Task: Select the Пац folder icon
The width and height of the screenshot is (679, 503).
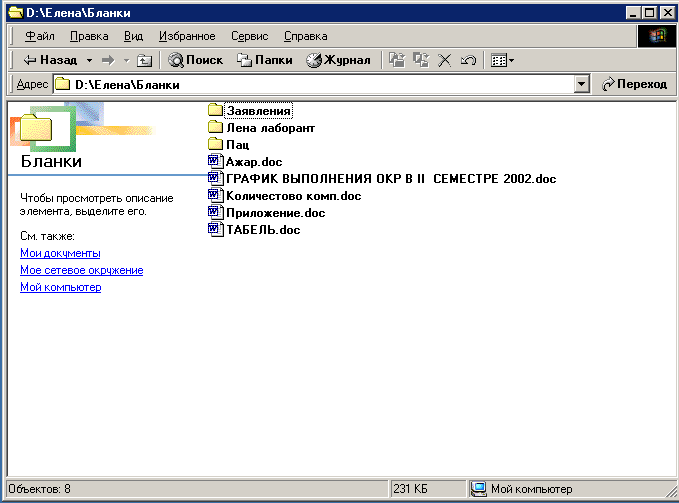Action: coord(215,144)
